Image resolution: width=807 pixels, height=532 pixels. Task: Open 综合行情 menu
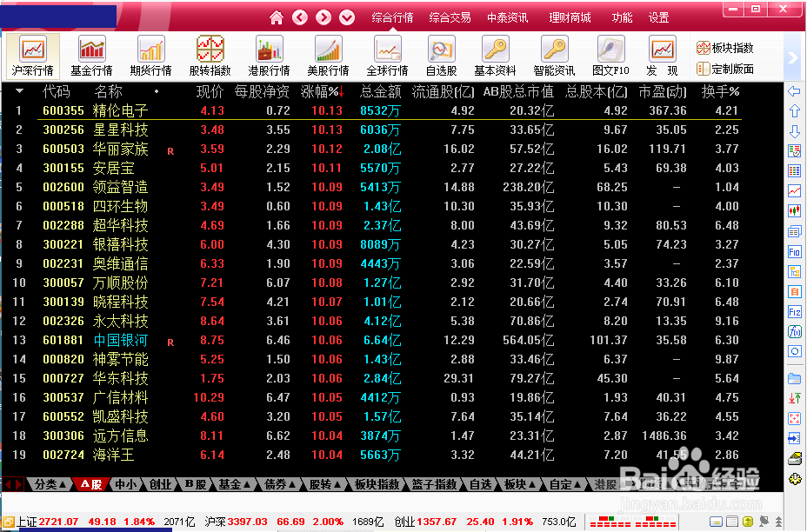393,18
